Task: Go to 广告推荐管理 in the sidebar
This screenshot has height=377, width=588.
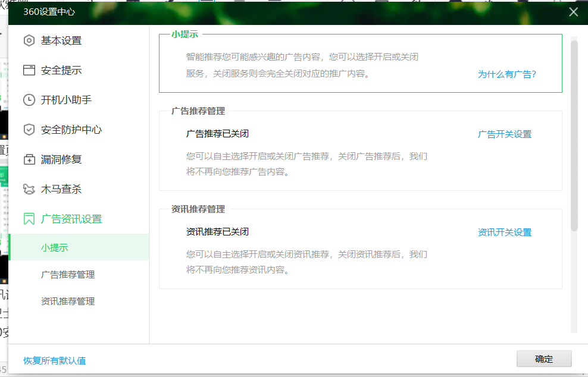Action: pyautogui.click(x=68, y=275)
